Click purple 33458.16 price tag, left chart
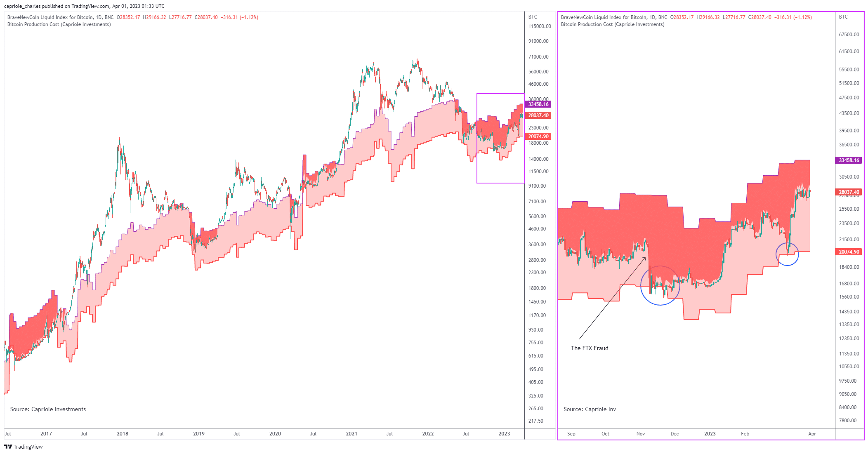The width and height of the screenshot is (868, 454). point(538,104)
